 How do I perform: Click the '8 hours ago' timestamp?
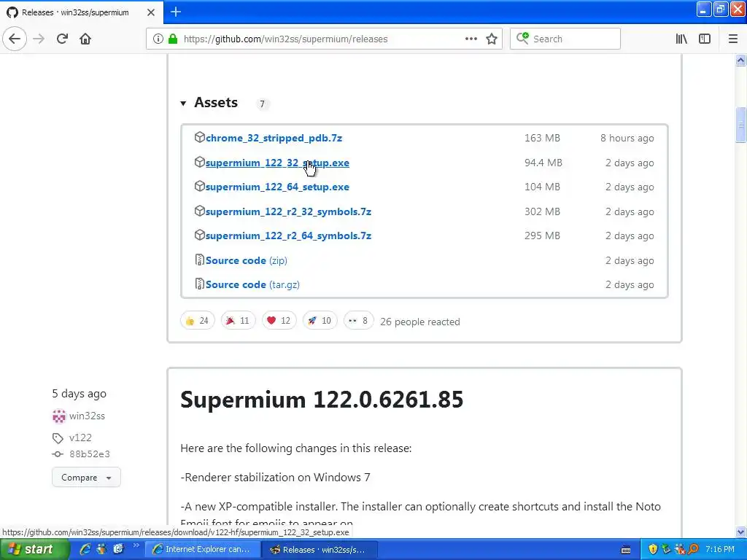[x=627, y=138]
